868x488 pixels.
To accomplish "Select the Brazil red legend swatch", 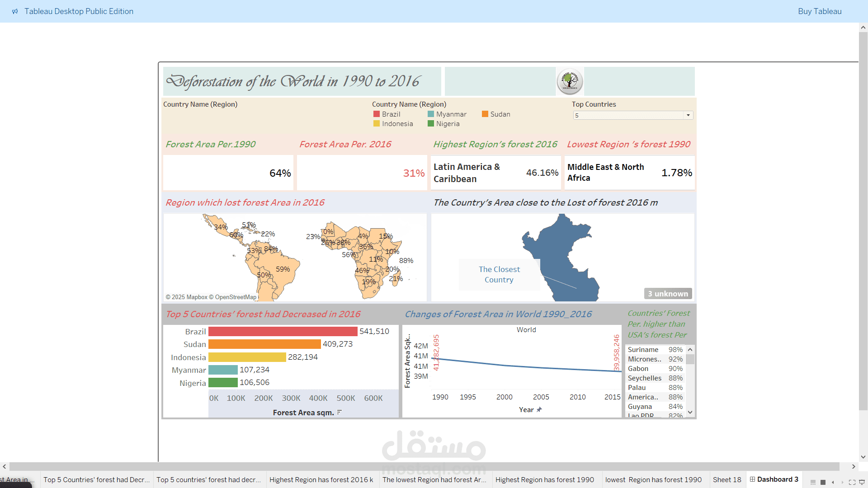I will pos(377,114).
